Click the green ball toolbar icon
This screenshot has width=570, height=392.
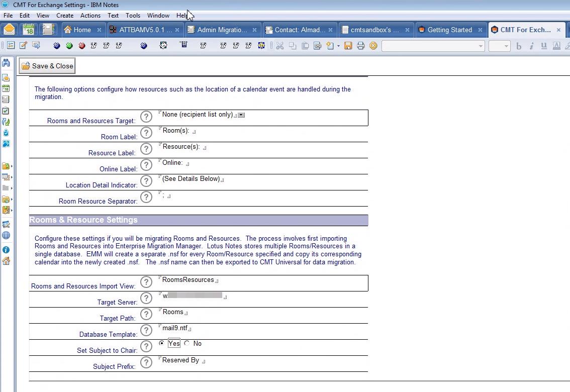[69, 46]
